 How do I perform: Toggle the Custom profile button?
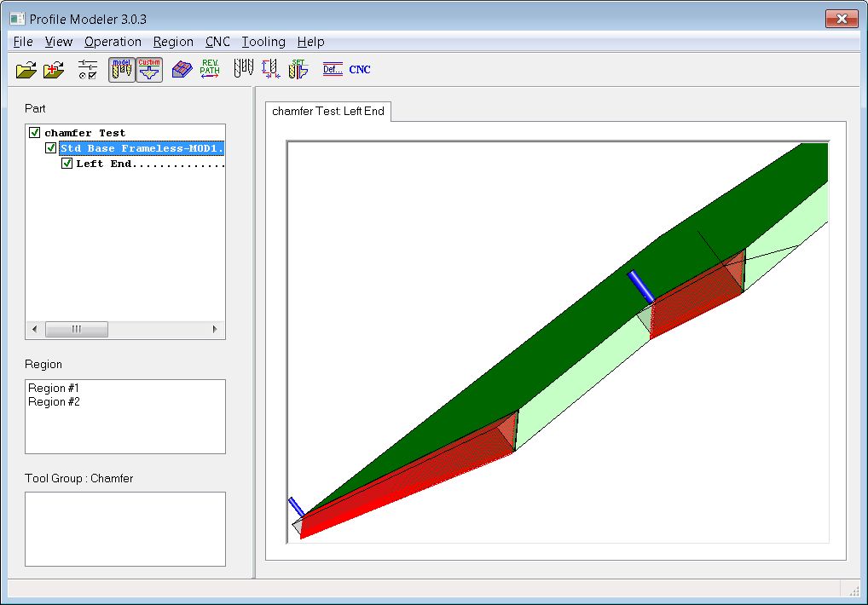click(x=149, y=70)
